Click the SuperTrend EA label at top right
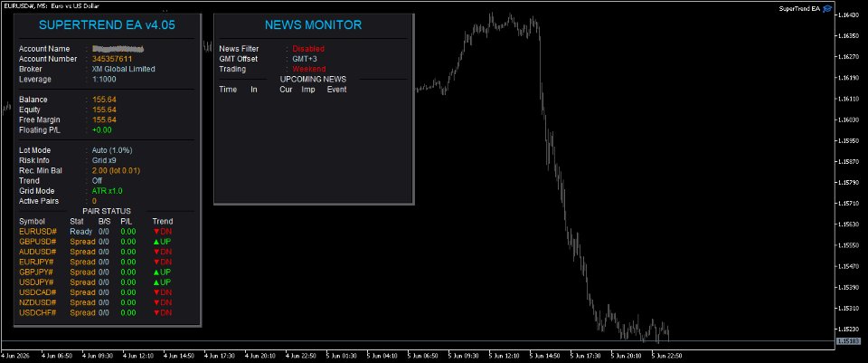Viewport: 868px width, 363px height. click(798, 8)
